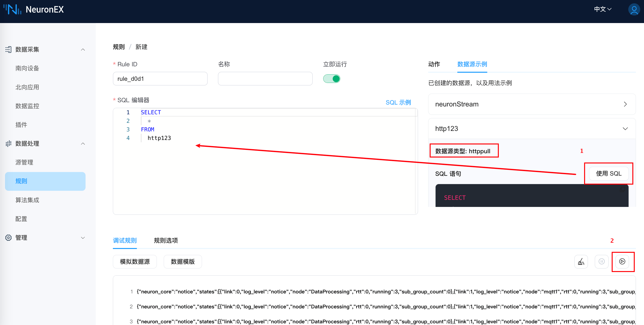This screenshot has width=644, height=325.
Task: Click the run test play icon
Action: (622, 262)
